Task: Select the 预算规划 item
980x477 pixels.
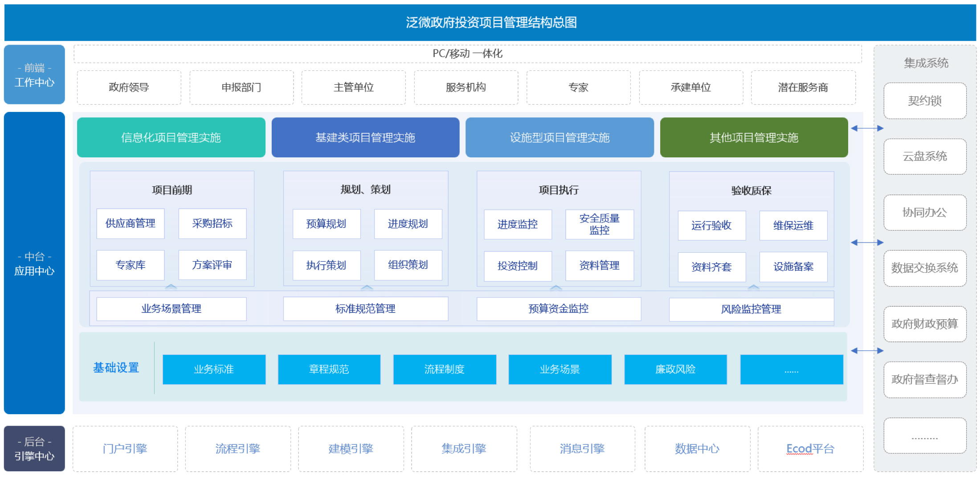Action: tap(326, 224)
